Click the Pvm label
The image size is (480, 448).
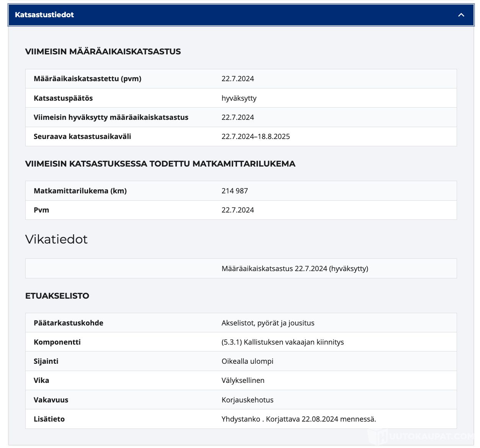(41, 210)
